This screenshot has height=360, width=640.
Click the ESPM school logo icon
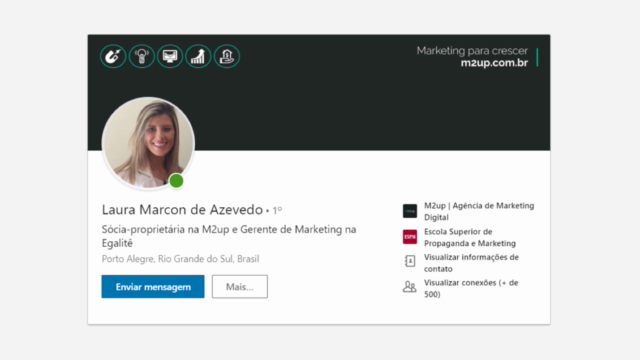410,237
